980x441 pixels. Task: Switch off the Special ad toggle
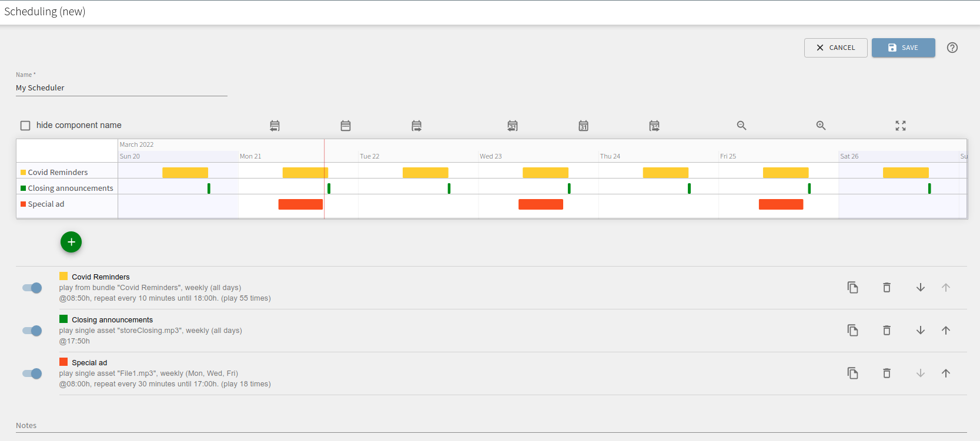coord(32,373)
